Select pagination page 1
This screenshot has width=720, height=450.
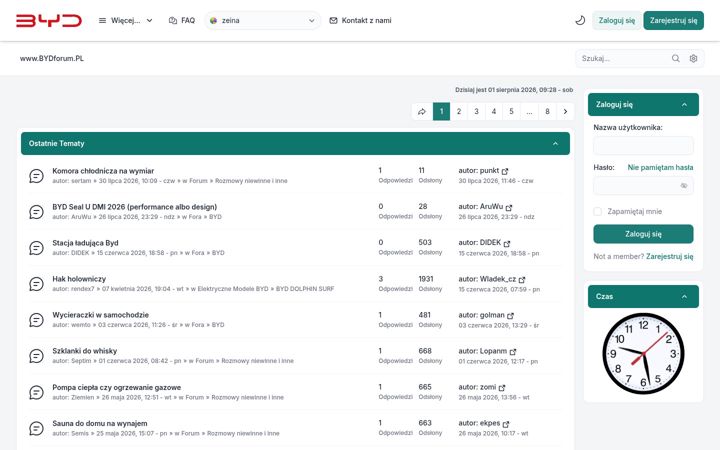(441, 112)
